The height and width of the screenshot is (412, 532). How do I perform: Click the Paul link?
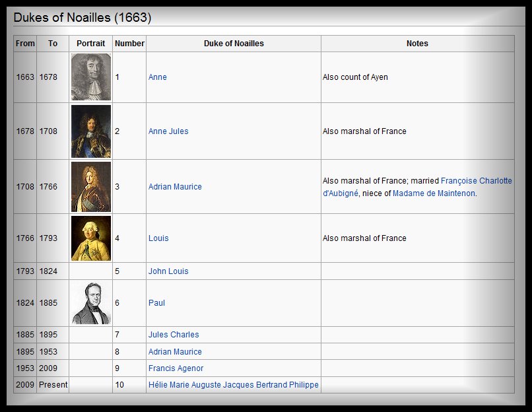156,302
